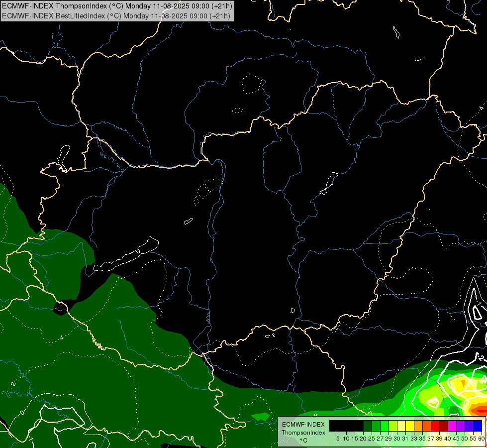Click the legend tick value '20'
Viewport: 487px width, 448px height.
click(363, 439)
